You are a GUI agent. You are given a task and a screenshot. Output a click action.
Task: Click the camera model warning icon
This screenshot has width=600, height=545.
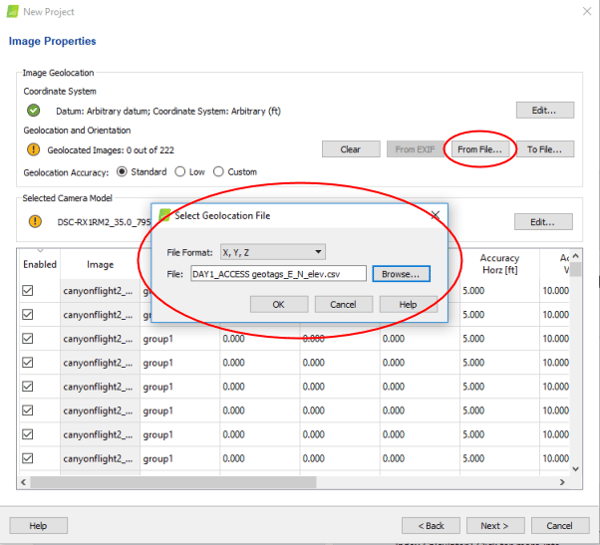point(34,221)
